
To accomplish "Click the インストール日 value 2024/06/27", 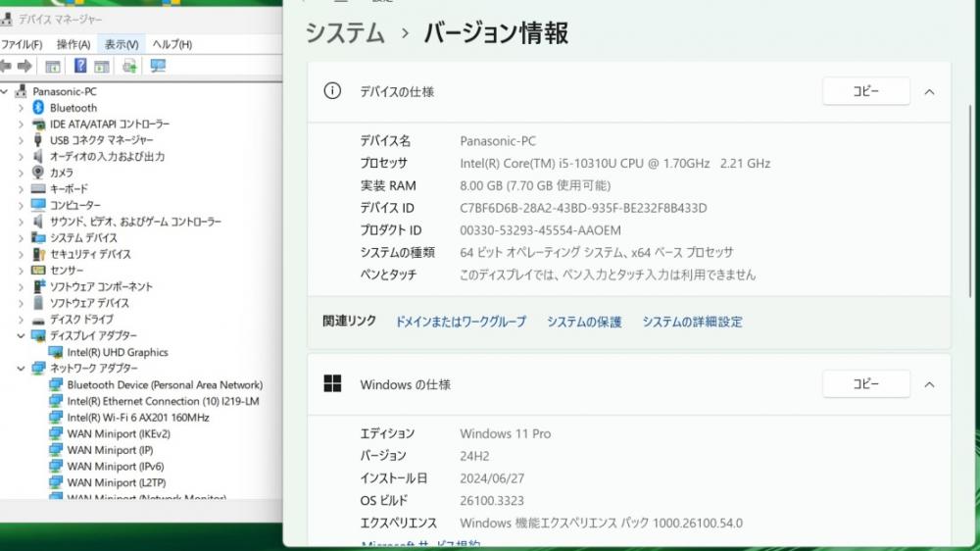I will (x=492, y=478).
